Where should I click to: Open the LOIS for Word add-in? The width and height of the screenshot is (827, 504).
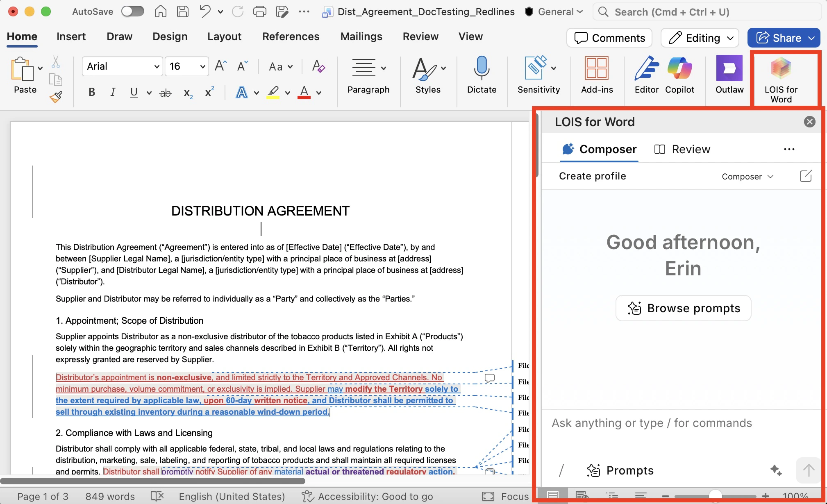781,79
